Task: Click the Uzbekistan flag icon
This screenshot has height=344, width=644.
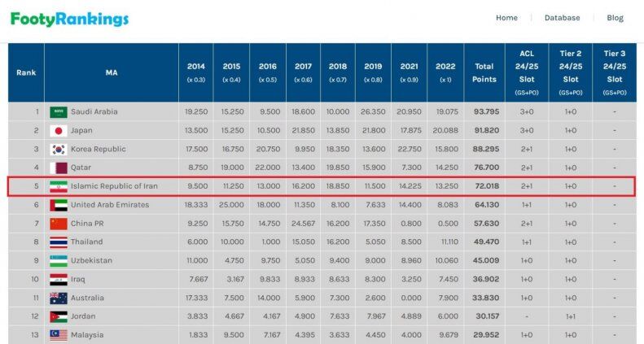Action: coord(58,260)
